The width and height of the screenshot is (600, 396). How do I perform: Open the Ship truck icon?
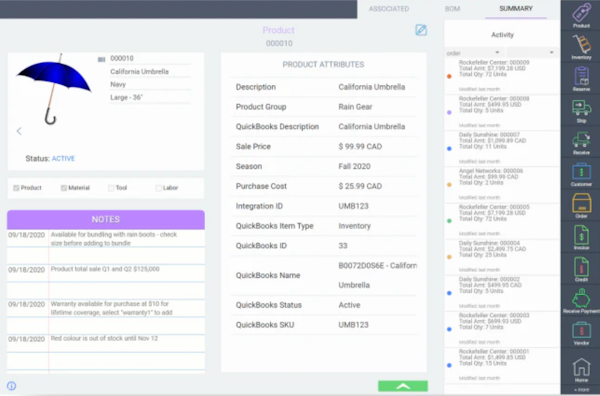(x=581, y=111)
